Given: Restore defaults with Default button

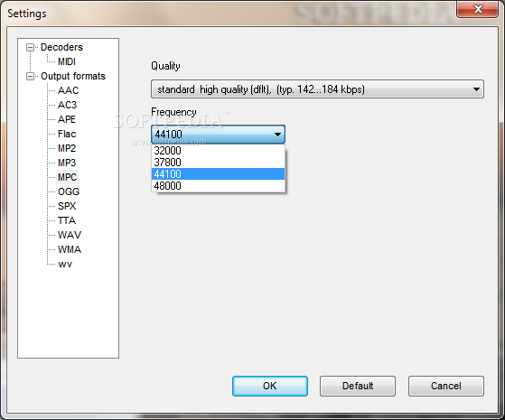Looking at the screenshot, I should 358,386.
